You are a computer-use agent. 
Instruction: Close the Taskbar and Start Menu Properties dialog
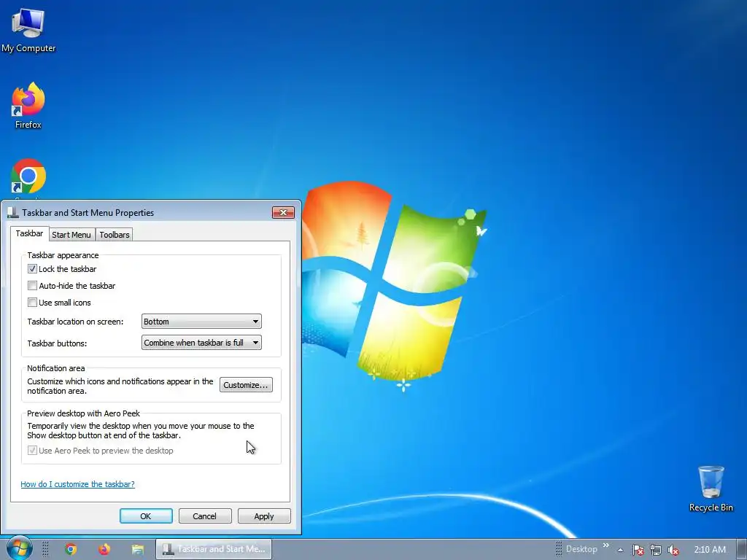[x=283, y=212]
